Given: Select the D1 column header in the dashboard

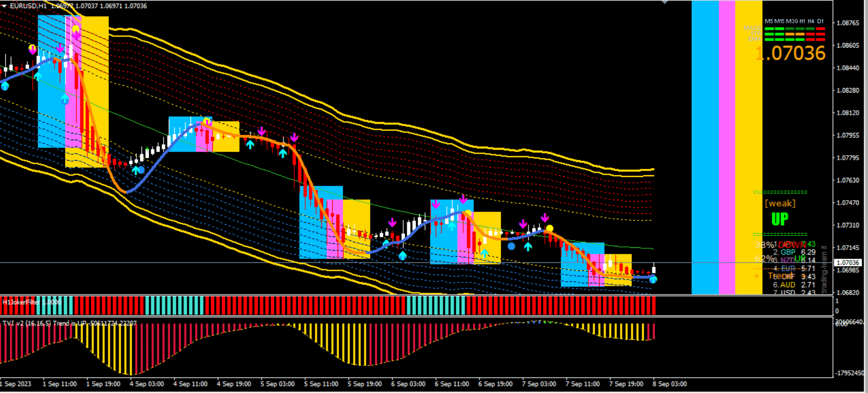Looking at the screenshot, I should point(820,21).
